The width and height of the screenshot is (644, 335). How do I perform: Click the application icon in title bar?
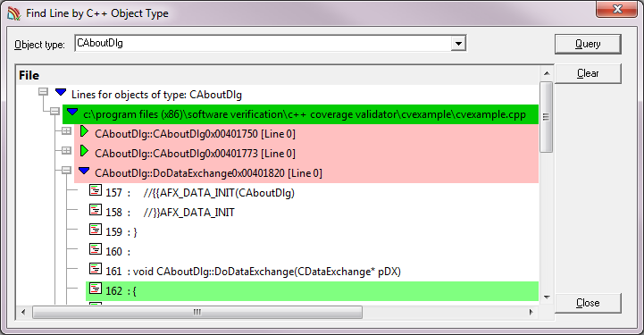tap(13, 13)
